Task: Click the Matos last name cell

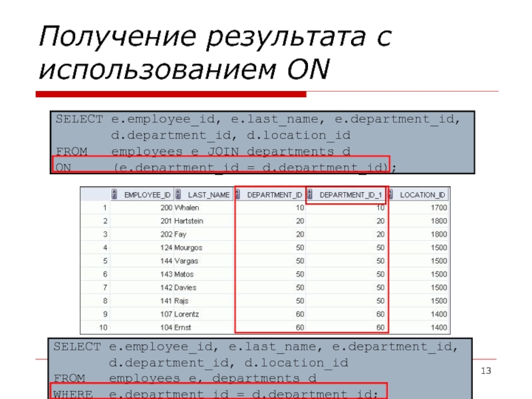Action: [x=203, y=274]
